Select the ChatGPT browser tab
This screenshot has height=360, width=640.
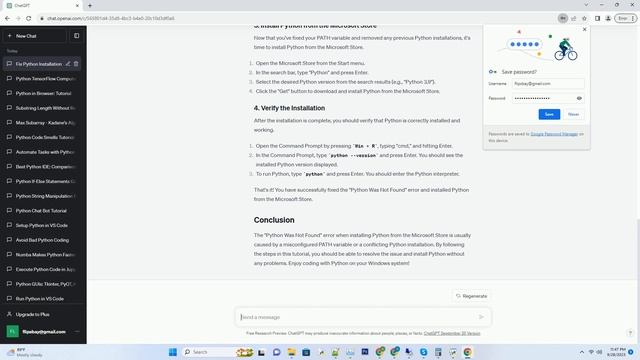(42, 6)
